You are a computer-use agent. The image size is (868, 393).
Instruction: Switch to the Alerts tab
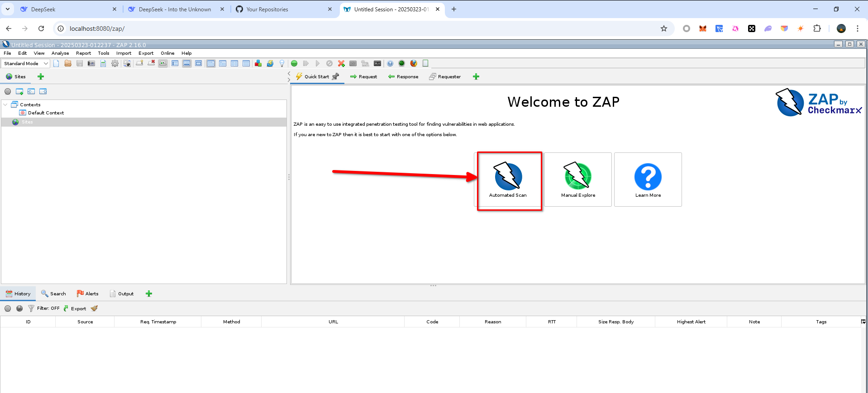(88, 294)
